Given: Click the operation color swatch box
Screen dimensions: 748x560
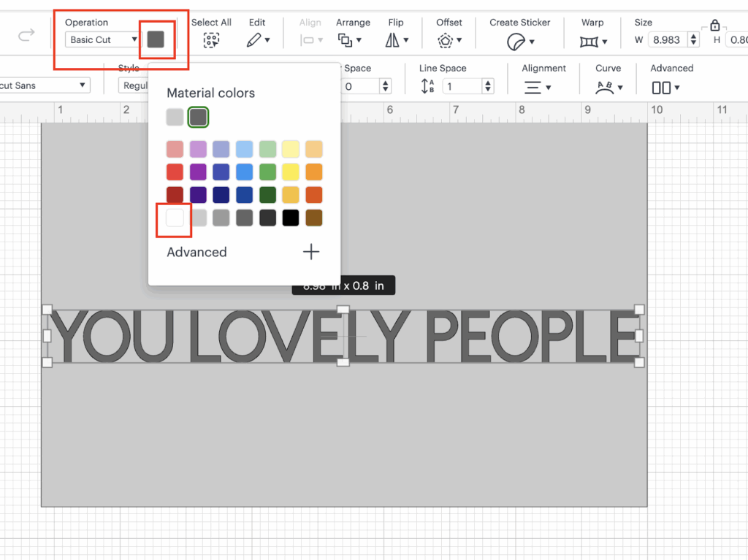Looking at the screenshot, I should [x=156, y=39].
